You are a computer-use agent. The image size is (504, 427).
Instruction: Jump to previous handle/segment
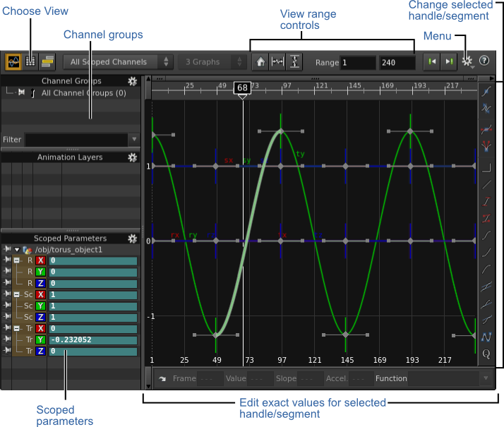(x=432, y=62)
